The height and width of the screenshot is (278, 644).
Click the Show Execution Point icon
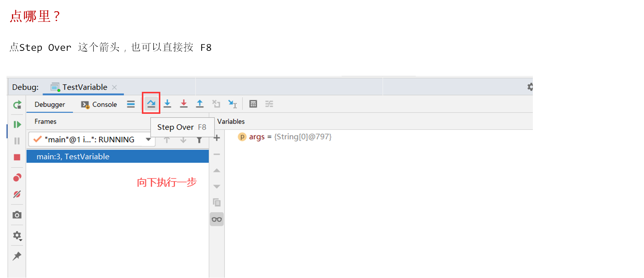tap(131, 104)
